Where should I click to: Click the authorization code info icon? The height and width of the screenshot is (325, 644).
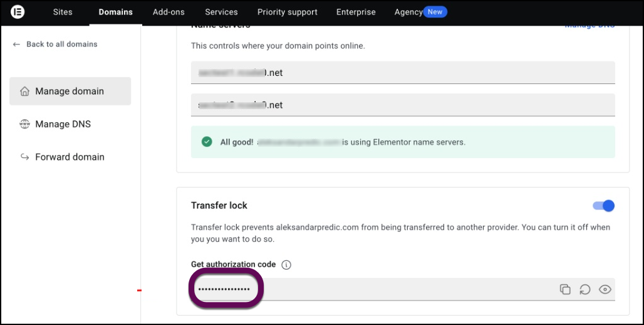pyautogui.click(x=286, y=265)
